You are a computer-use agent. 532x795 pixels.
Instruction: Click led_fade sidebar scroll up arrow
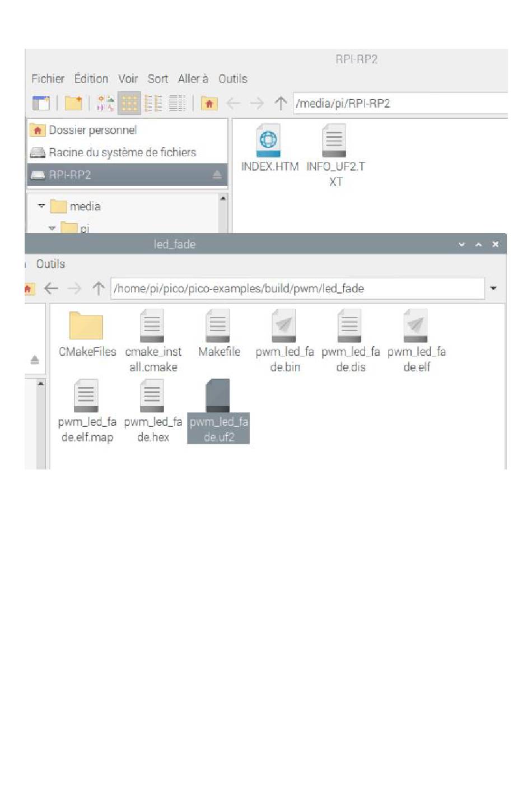pos(41,383)
